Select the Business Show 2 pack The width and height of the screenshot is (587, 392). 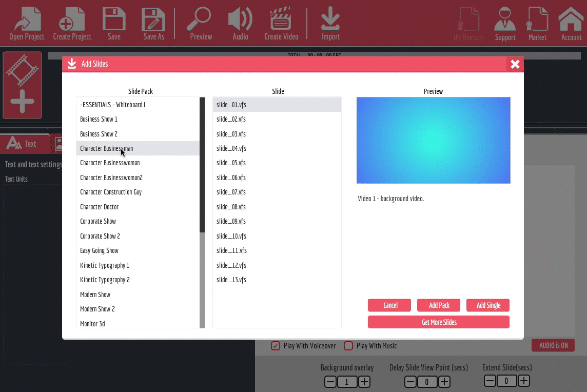pos(138,134)
